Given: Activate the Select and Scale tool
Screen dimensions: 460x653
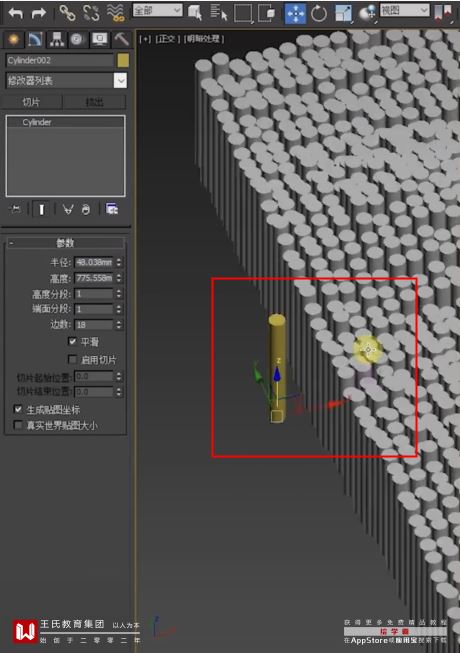Looking at the screenshot, I should coord(343,14).
